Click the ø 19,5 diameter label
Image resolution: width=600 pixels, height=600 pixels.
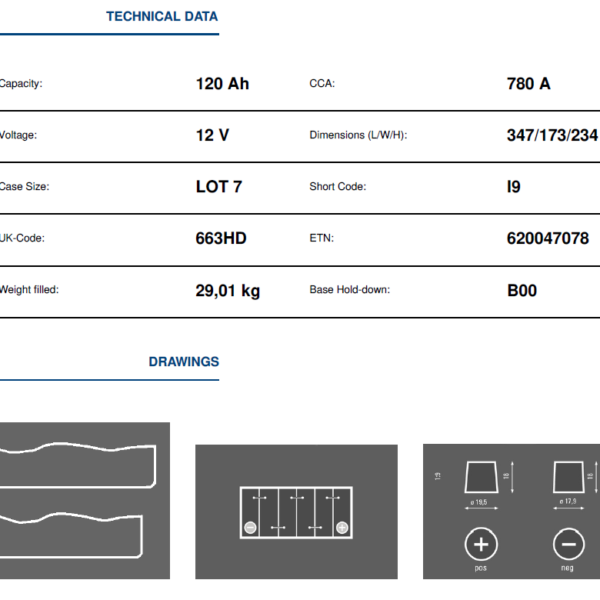479,502
